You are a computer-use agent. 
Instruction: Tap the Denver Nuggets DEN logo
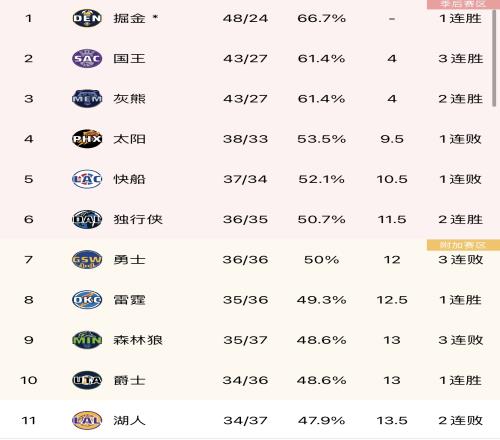(87, 18)
